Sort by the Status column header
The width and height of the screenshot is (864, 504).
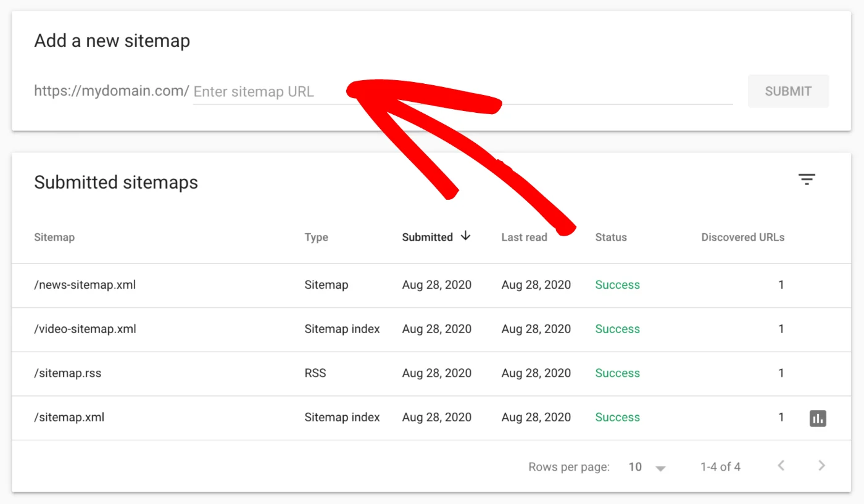tap(611, 237)
